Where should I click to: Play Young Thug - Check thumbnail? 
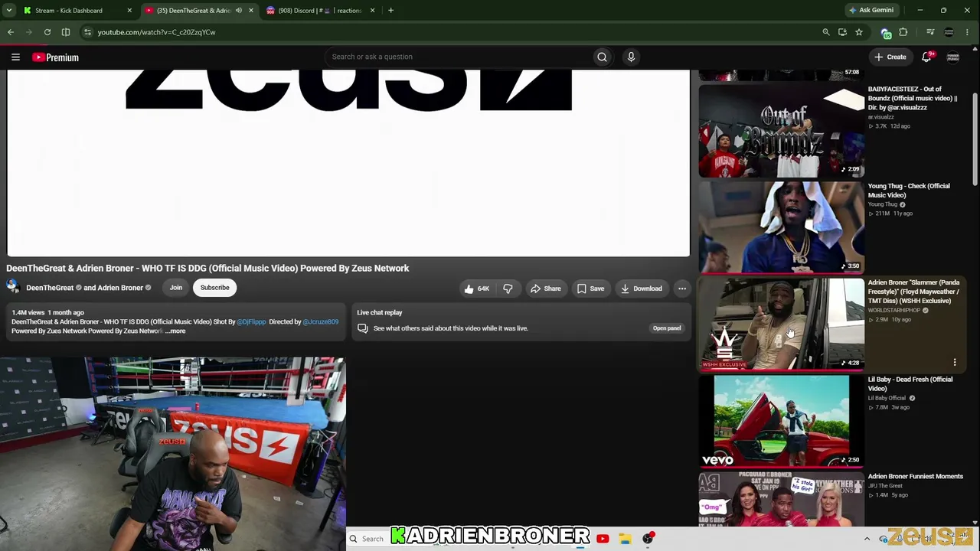781,227
